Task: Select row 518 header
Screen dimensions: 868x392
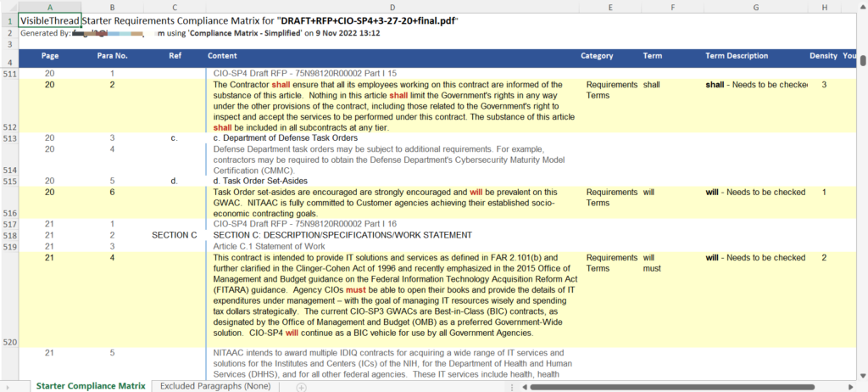Action: (8, 235)
